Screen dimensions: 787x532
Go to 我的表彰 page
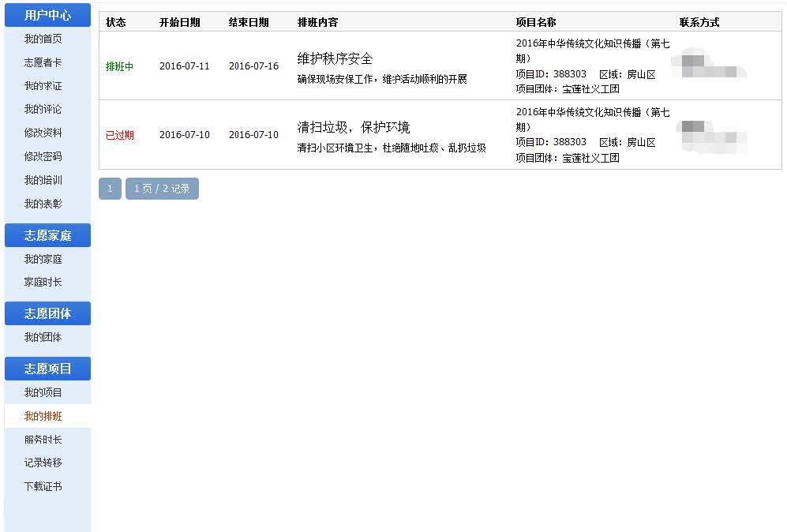click(x=43, y=204)
